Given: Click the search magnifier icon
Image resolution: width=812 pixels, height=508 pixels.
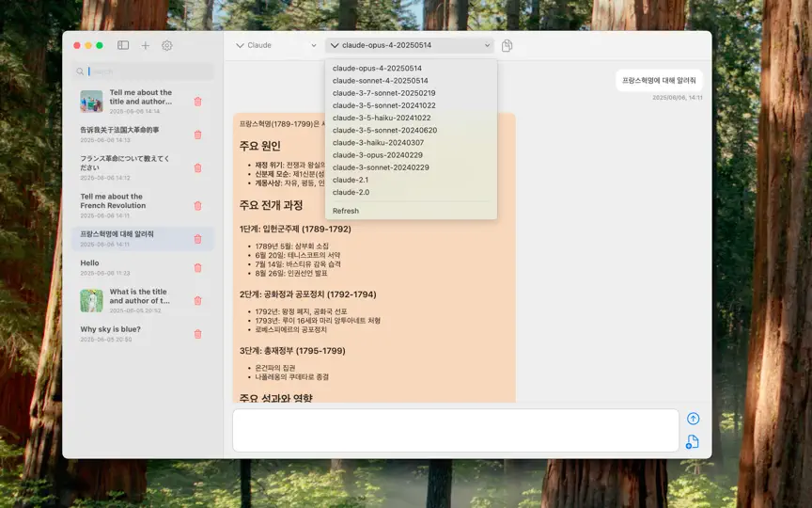Looking at the screenshot, I should point(80,71).
